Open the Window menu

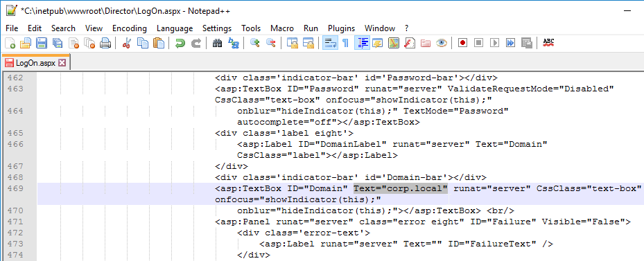pos(380,28)
